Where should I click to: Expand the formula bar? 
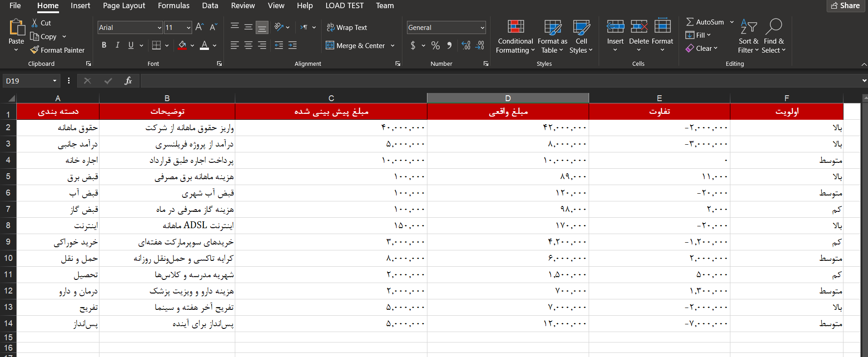864,81
